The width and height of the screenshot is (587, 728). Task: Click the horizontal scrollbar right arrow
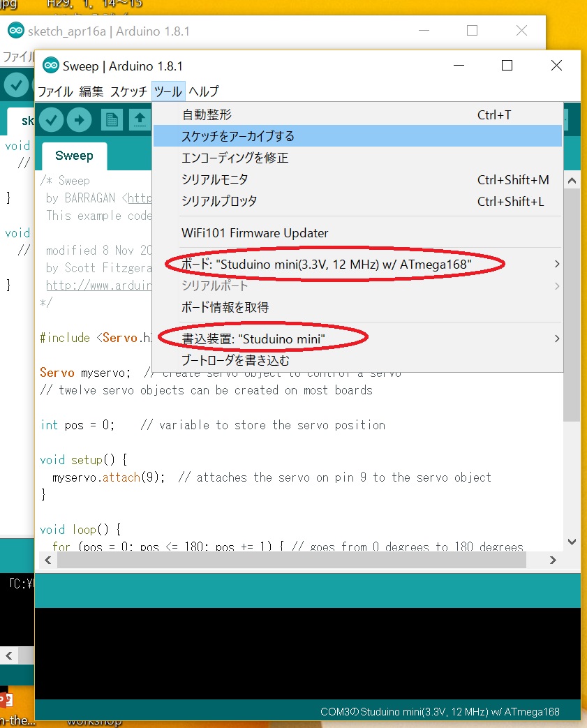(x=553, y=560)
